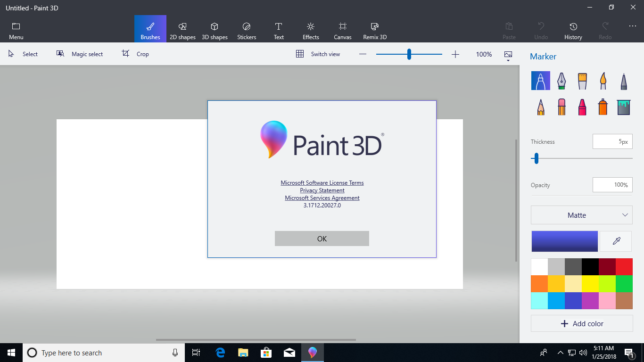
Task: Switch to the Stickers tab
Action: click(247, 31)
